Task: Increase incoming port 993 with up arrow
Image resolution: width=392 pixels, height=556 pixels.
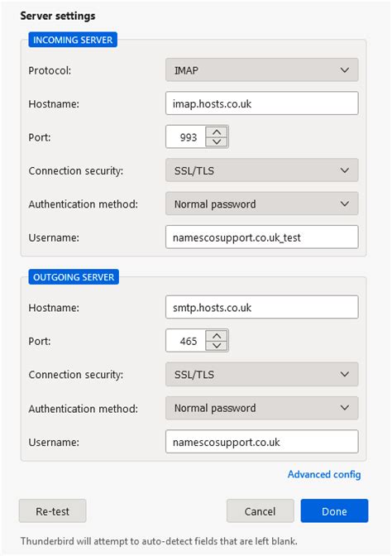Action: [217, 132]
